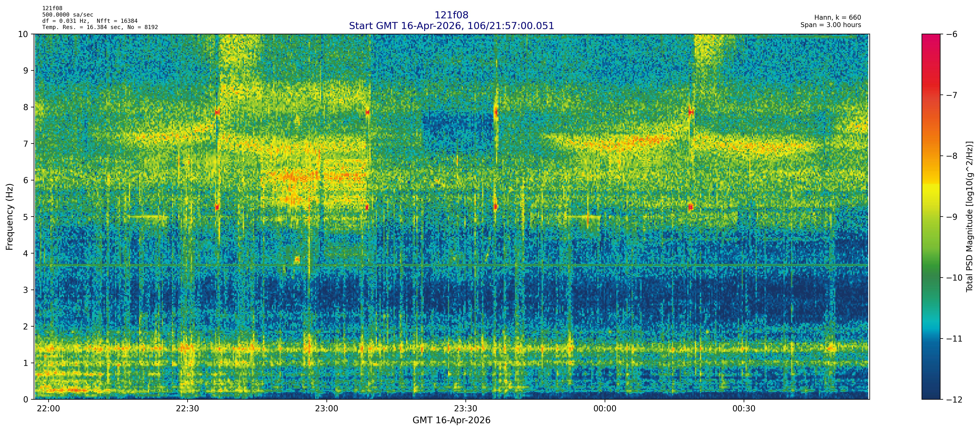Click the Total PSD Magnitude colorbar label
Viewport: 980px width, 431px height.
point(969,217)
